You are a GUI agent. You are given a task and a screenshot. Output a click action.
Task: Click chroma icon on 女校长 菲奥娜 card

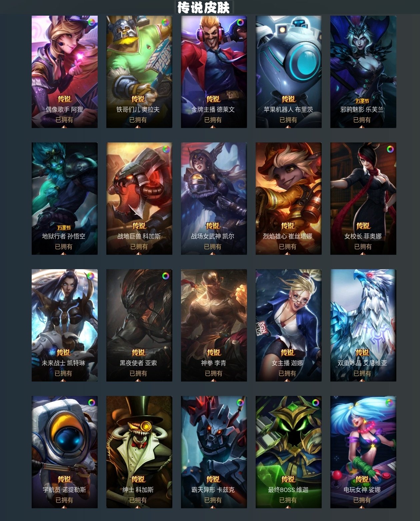(x=390, y=149)
